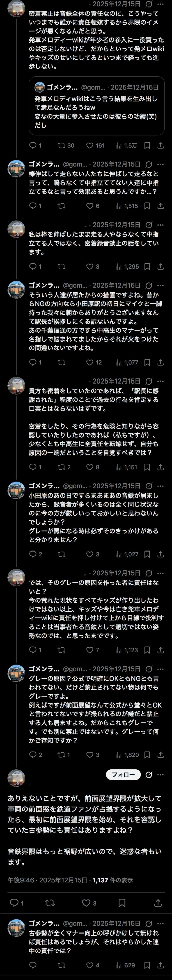Click the train avatar on the 古参勢が tweet
The width and height of the screenshot is (172, 980).
click(16, 928)
